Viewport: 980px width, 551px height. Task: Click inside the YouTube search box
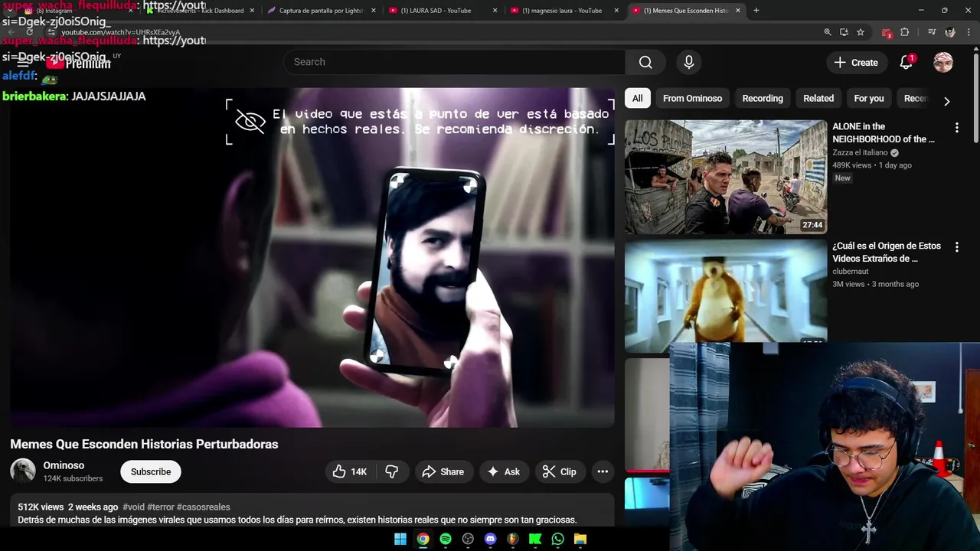(x=455, y=62)
